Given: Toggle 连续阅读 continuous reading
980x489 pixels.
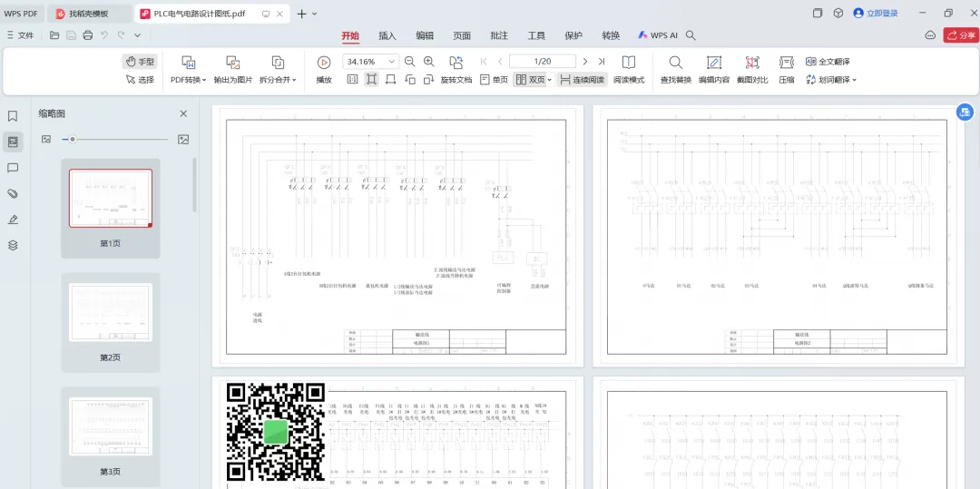Looking at the screenshot, I should tap(583, 79).
